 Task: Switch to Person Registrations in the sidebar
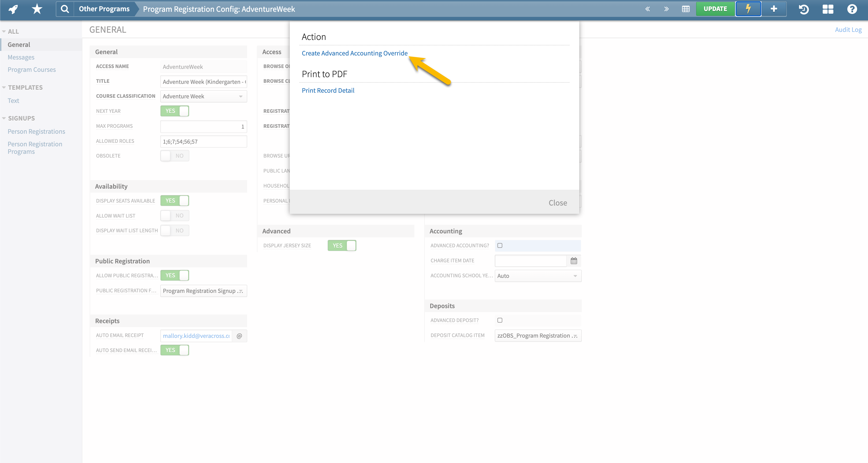[36, 131]
